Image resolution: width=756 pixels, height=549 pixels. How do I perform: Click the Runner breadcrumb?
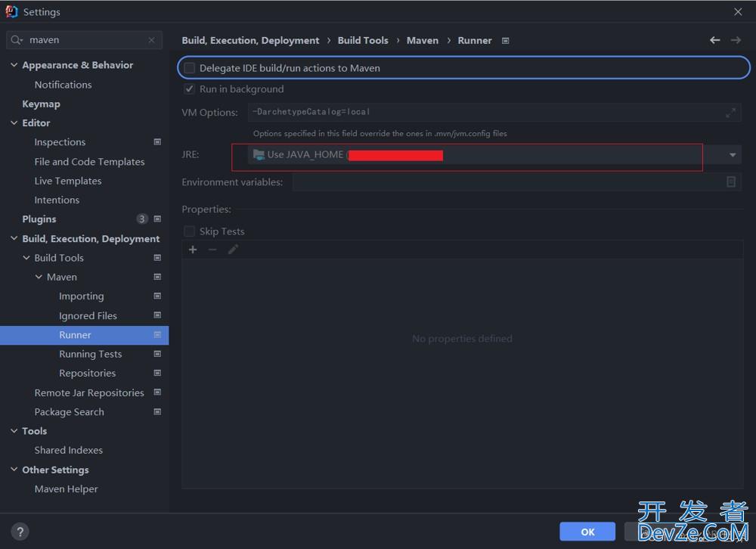(x=475, y=41)
